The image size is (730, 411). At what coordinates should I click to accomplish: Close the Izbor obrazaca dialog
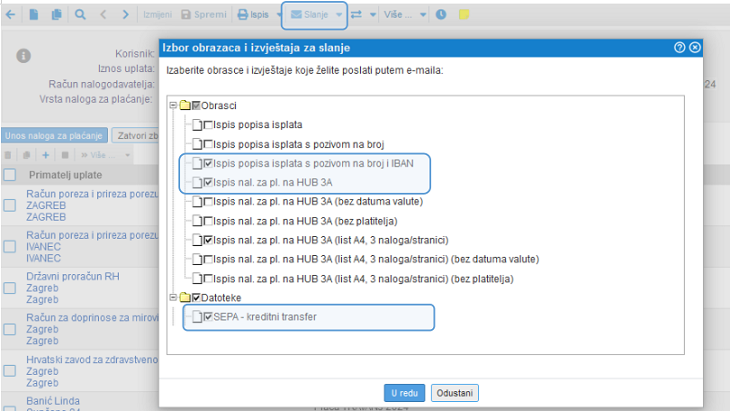695,47
